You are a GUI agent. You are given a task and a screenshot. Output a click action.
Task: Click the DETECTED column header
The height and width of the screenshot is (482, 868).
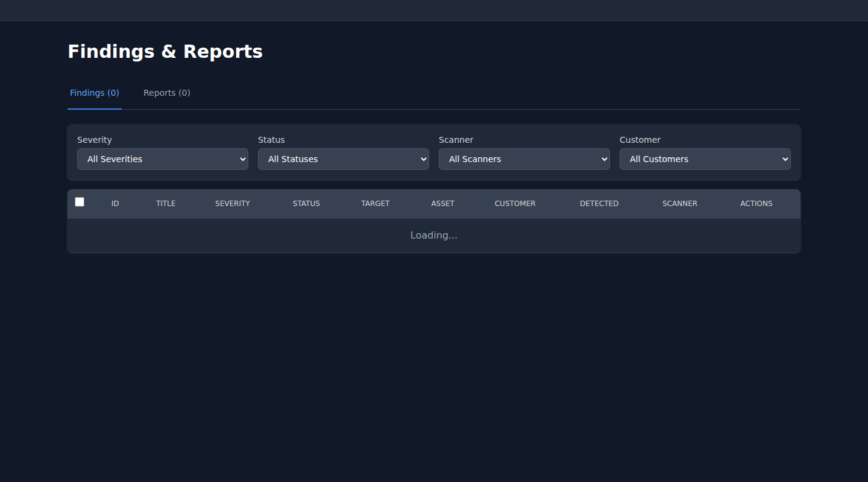(x=599, y=204)
